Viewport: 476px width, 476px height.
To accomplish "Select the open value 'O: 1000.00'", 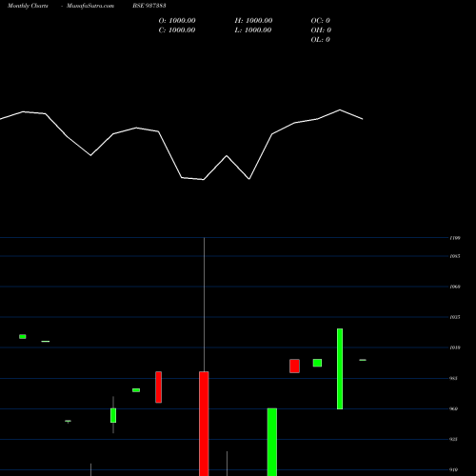I will [x=177, y=21].
